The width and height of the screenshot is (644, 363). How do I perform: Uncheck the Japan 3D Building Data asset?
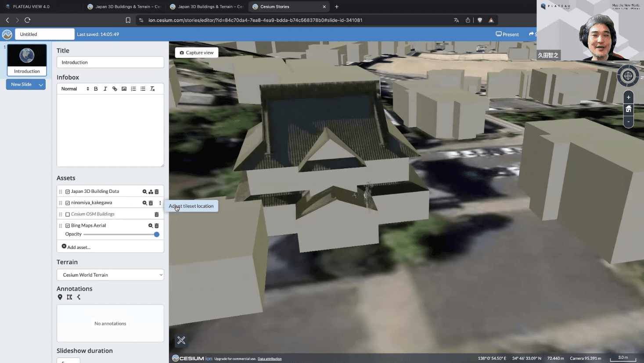(68, 192)
